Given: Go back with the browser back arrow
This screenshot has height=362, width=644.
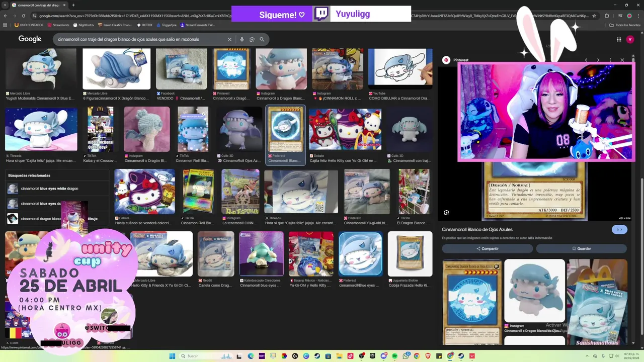Looking at the screenshot, I should pos(5,16).
